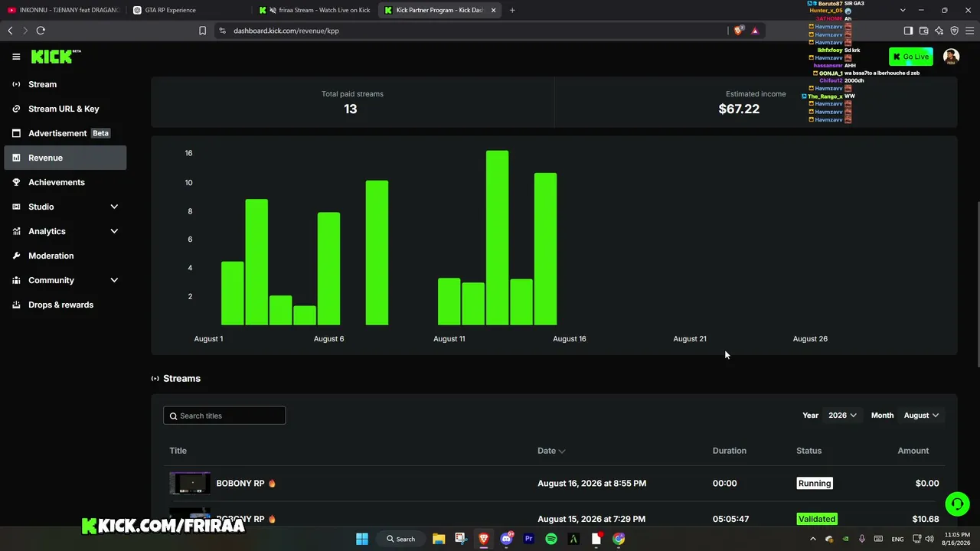Open the Achievements page
The height and width of the screenshot is (551, 980).
pos(66,182)
